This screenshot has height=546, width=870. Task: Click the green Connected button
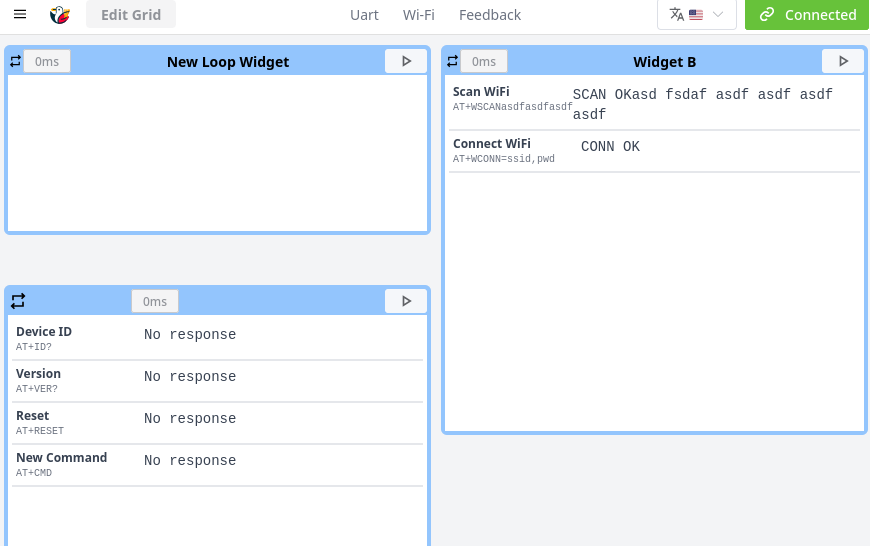coord(807,14)
